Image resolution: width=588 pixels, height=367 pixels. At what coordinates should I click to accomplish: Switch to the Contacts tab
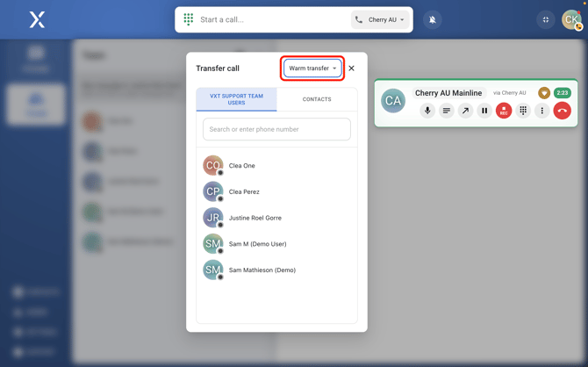point(317,99)
